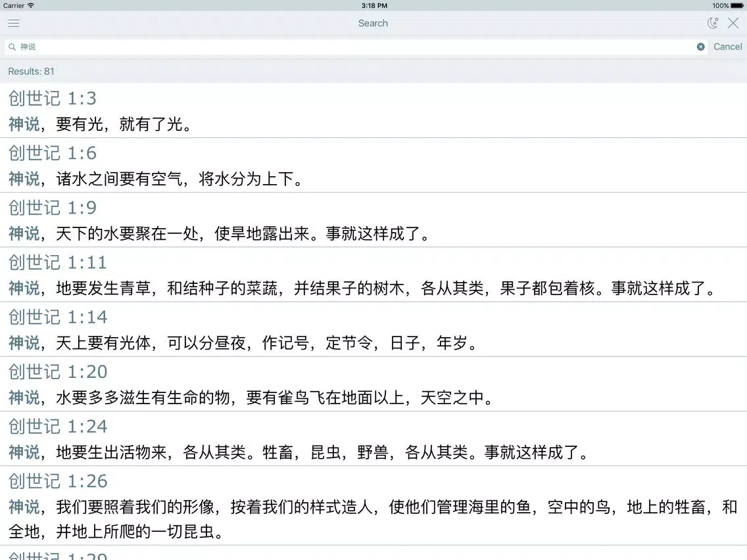Image resolution: width=747 pixels, height=560 pixels.
Task: Click the Results: 81 count label
Action: tap(31, 72)
